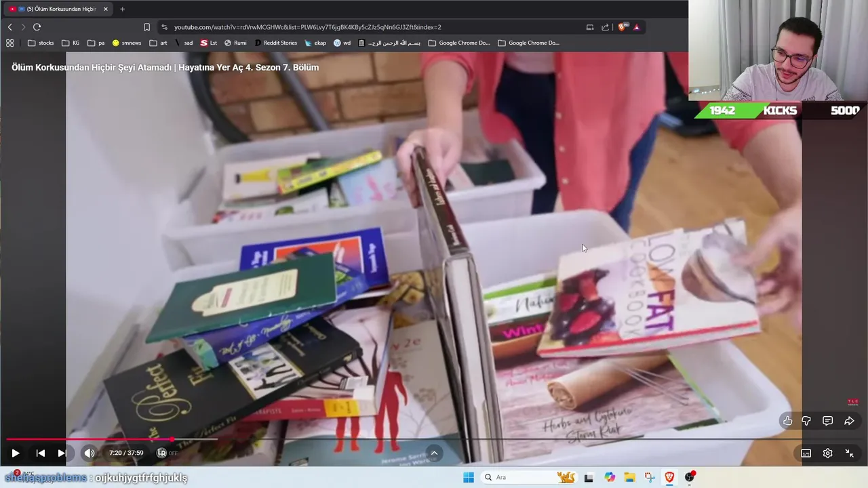
Task: Open the wd bookmark
Action: (x=342, y=43)
